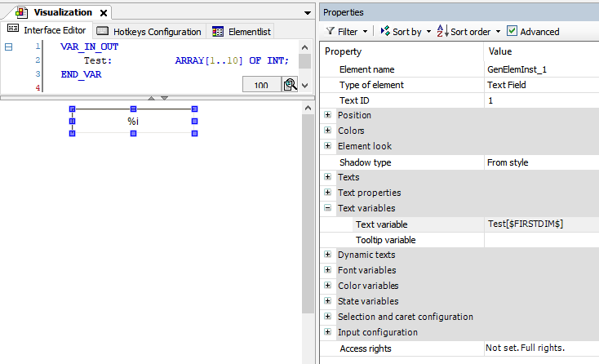Expand the Input configuration group
This screenshot has width=599, height=364.
pos(327,332)
